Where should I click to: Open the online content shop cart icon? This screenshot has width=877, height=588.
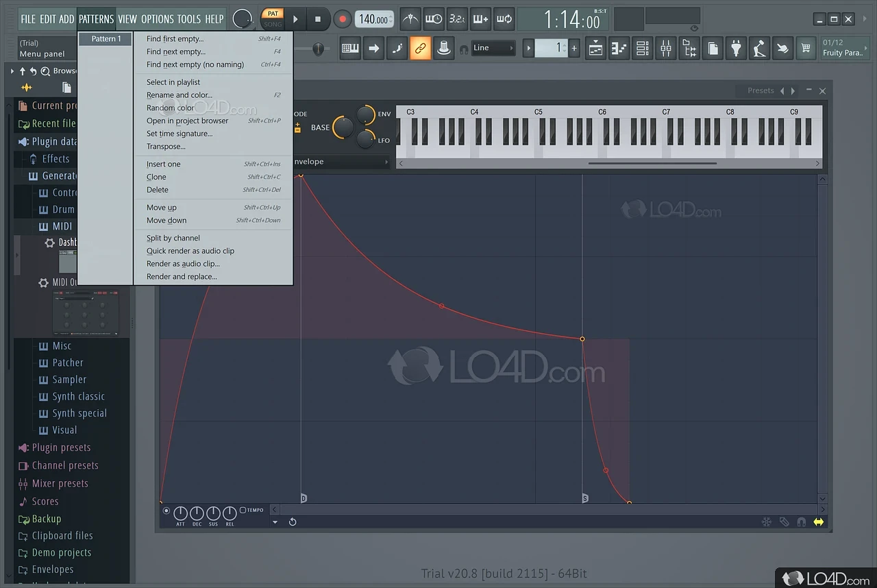click(x=806, y=48)
